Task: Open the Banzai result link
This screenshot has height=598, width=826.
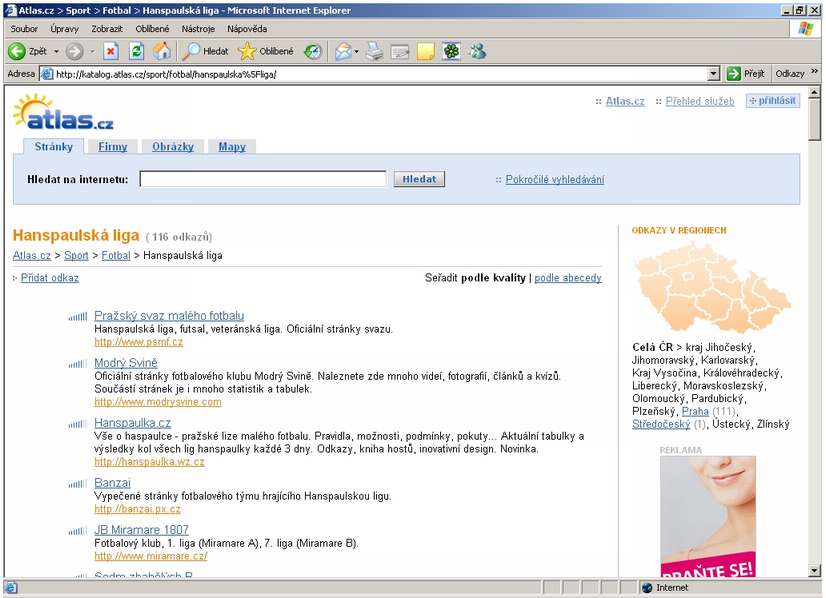Action: (x=112, y=483)
